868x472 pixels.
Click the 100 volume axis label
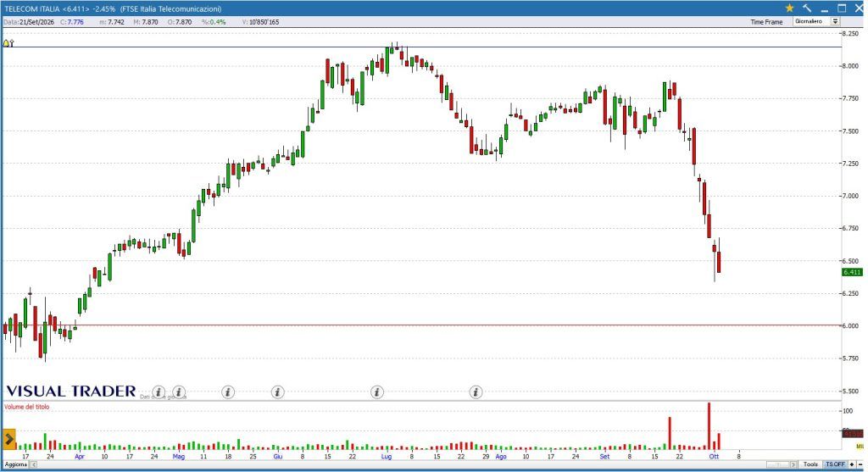(x=848, y=411)
